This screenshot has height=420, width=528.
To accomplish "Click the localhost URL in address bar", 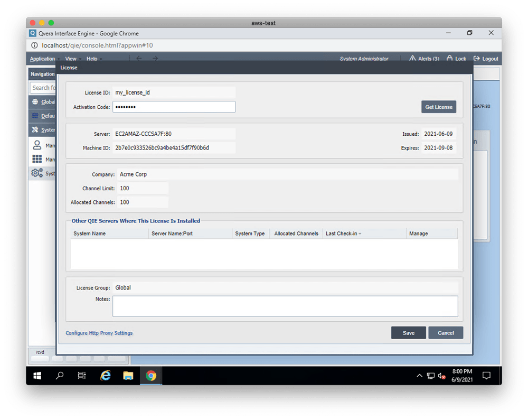I will pyautogui.click(x=97, y=45).
